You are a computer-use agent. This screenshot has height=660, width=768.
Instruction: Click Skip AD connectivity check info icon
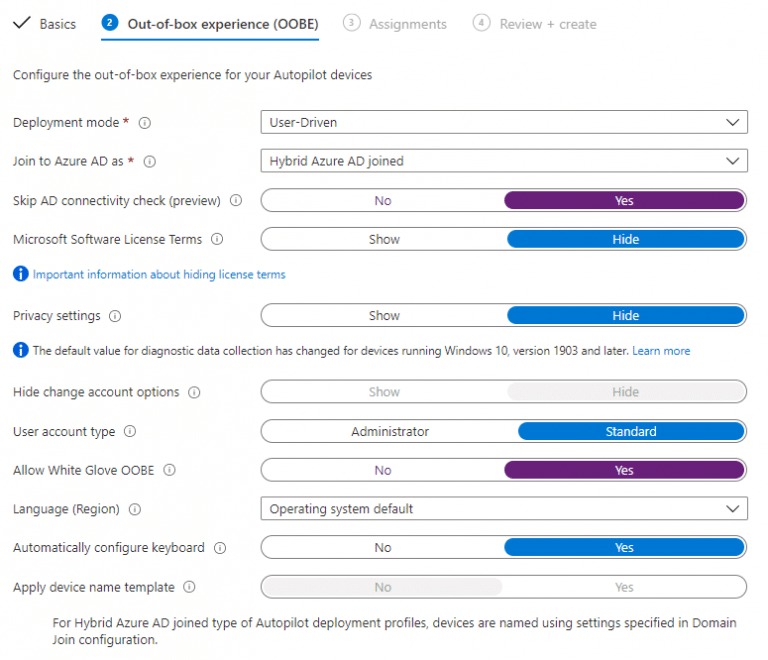[236, 200]
